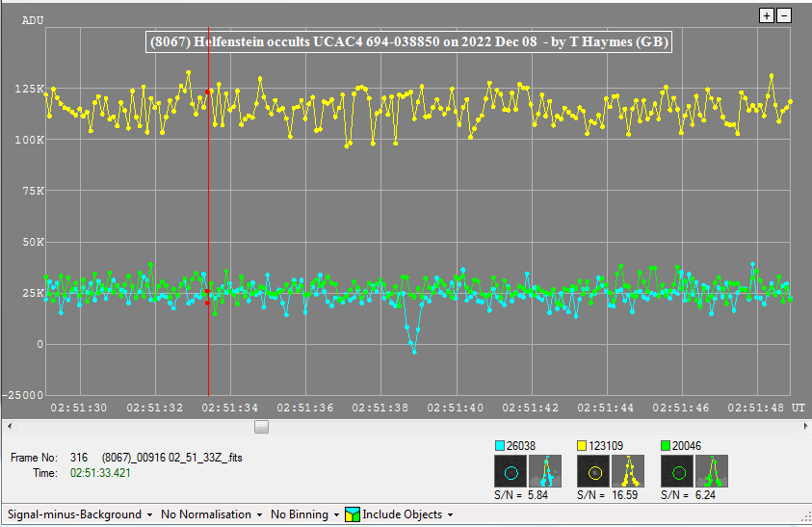Click the yellow object aperture thumbnail
Image resolution: width=812 pixels, height=527 pixels.
593,472
